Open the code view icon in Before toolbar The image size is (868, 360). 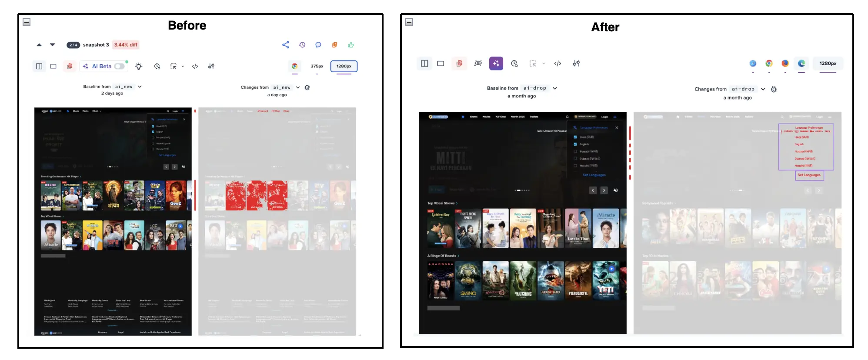point(195,66)
